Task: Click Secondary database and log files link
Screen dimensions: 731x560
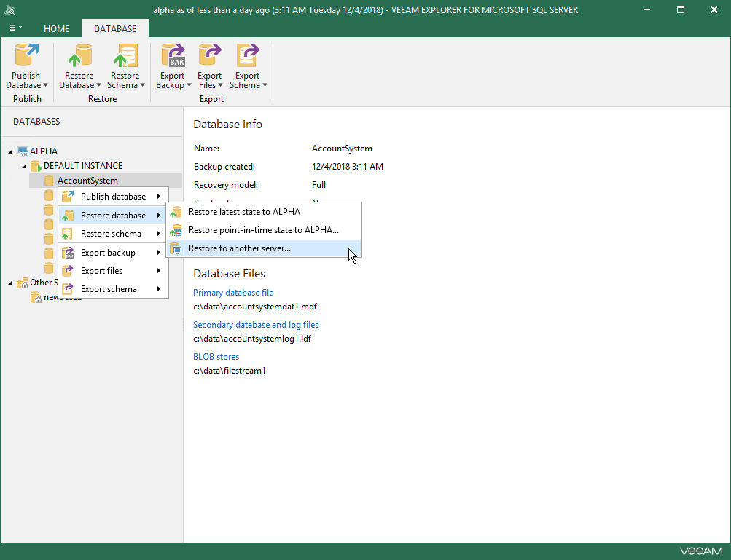Action: point(256,325)
